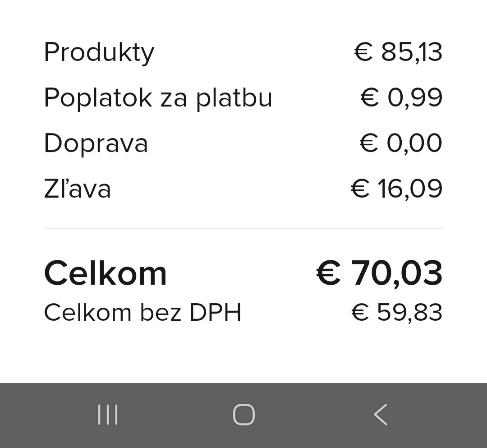This screenshot has width=487, height=448.
Task: Tap the euro symbol in the Zľava row
Action: tap(360, 189)
